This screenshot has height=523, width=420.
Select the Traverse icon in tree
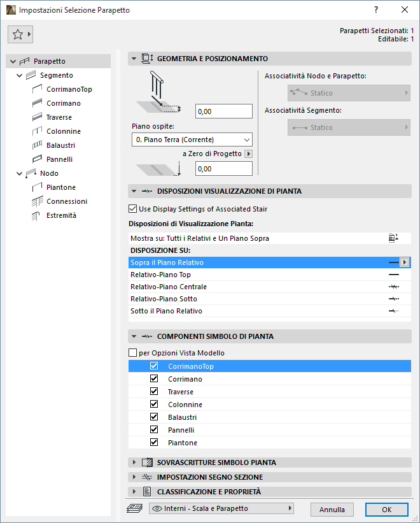[38, 117]
